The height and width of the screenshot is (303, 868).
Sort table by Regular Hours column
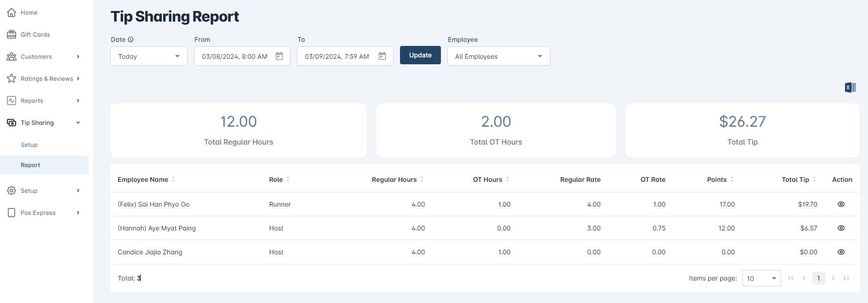[422, 180]
